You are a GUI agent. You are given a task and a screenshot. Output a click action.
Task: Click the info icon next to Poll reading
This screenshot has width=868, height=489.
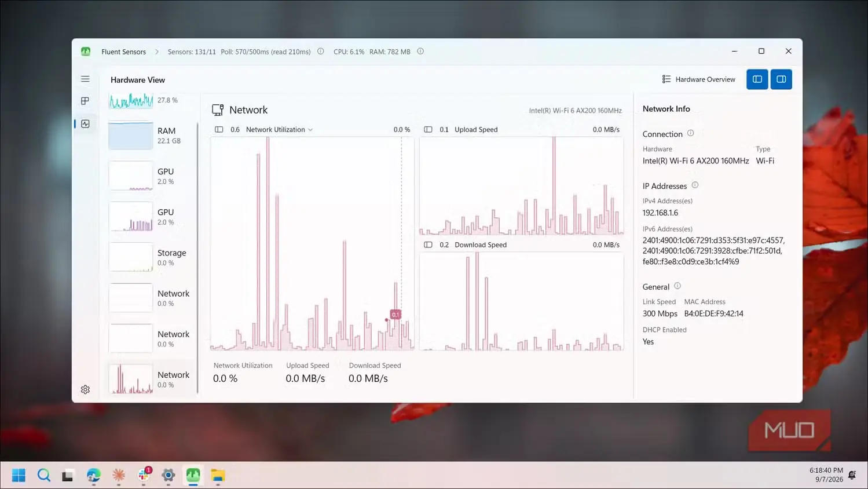point(320,52)
